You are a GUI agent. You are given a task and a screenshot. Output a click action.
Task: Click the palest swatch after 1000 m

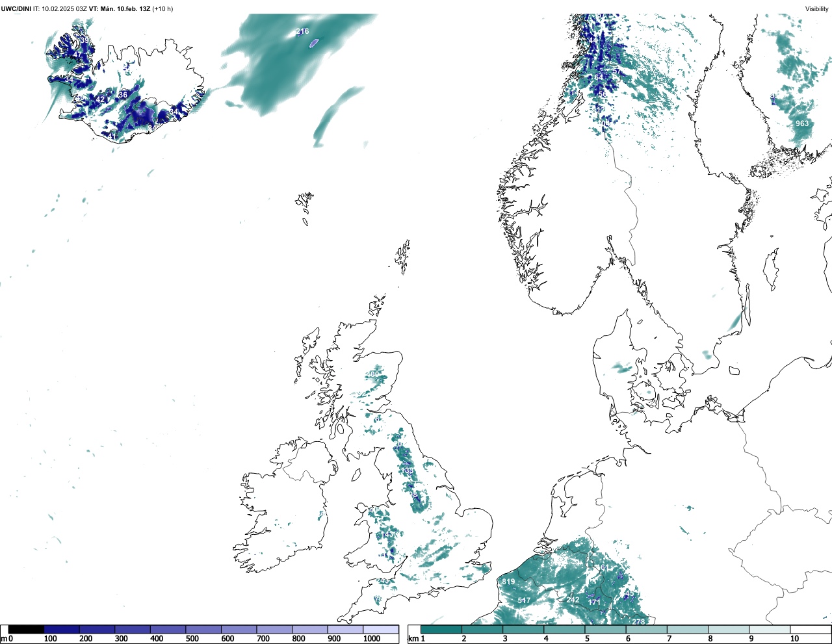point(380,629)
